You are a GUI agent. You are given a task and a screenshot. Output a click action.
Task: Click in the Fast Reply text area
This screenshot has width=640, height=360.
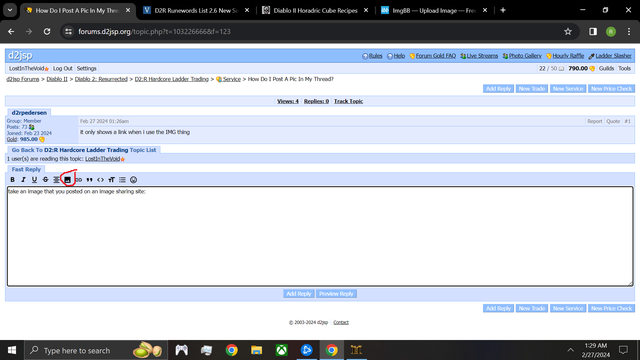click(320, 236)
